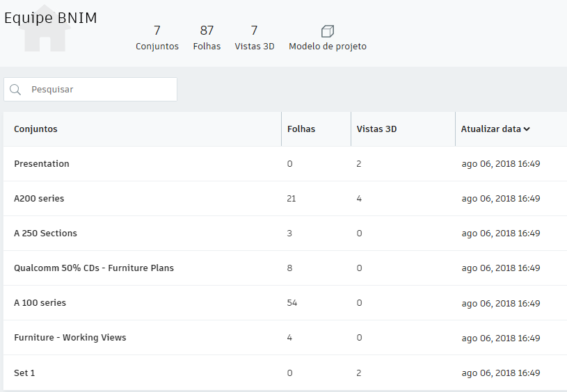The width and height of the screenshot is (567, 392).
Task: Open the Presentation set
Action: [42, 164]
